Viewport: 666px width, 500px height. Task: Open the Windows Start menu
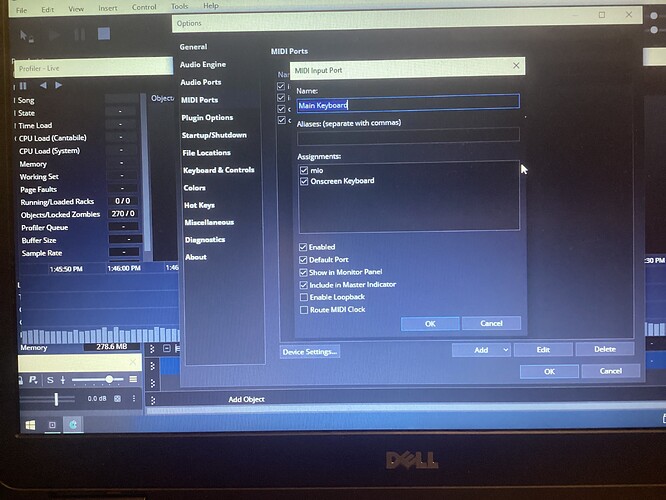(31, 425)
